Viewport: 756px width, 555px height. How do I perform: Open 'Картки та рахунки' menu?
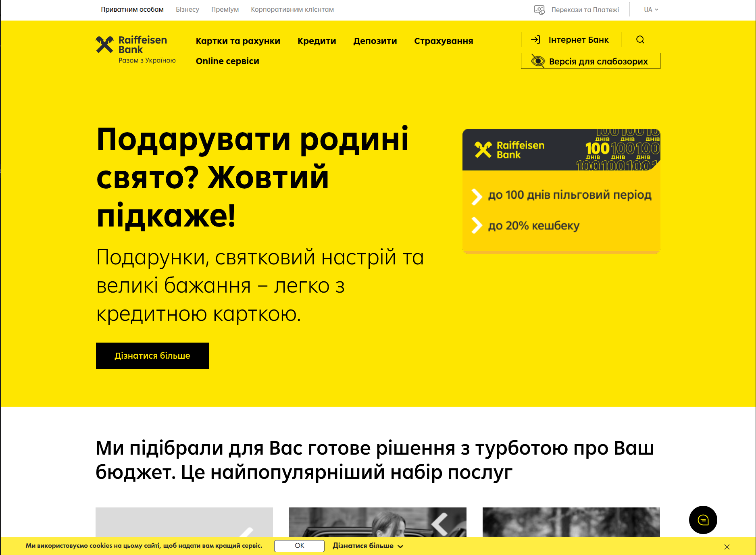coord(238,41)
